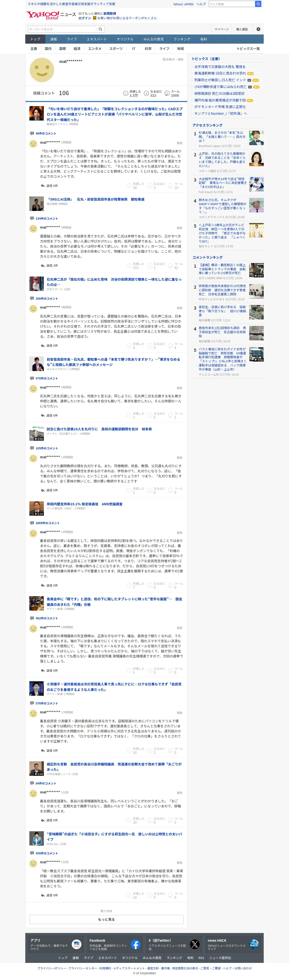Open 購入履歴

(x=242, y=29)
